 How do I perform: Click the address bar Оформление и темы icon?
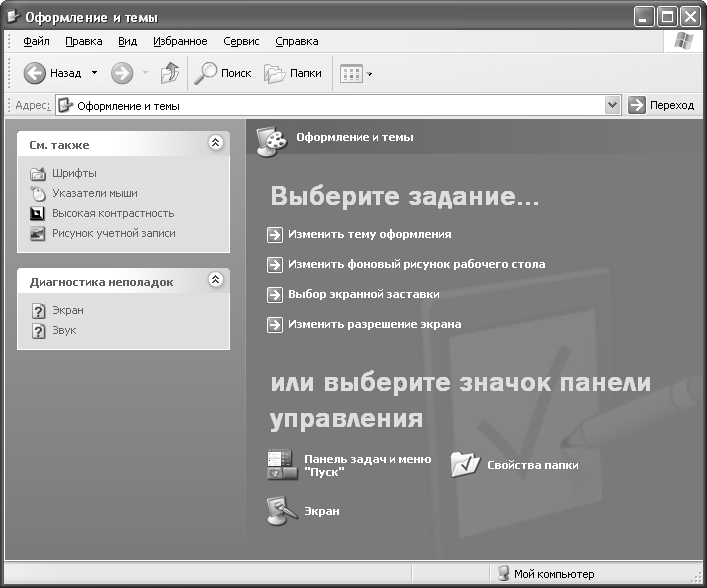tap(66, 106)
